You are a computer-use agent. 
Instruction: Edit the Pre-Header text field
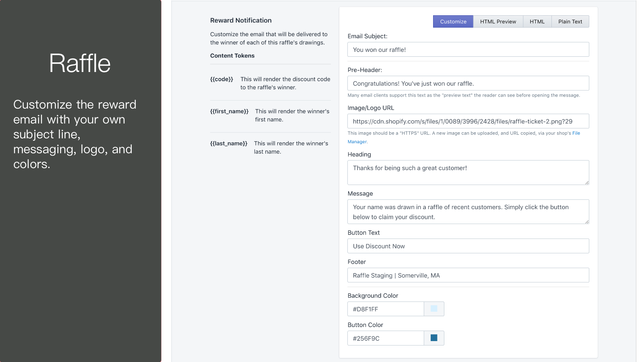click(468, 83)
